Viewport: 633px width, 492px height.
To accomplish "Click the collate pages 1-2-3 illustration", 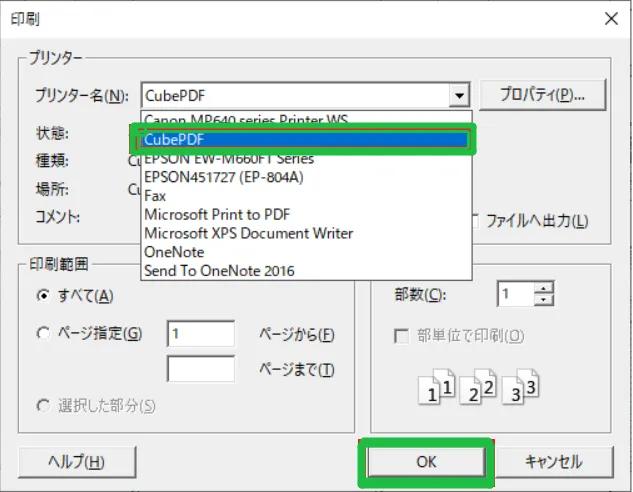I will click(478, 387).
